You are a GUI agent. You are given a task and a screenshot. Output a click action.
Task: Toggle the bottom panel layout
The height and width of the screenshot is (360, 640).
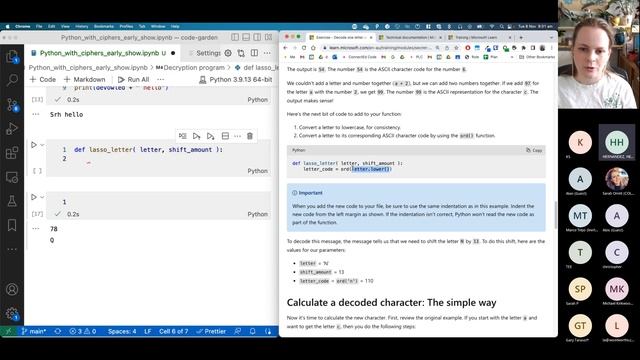pos(246,37)
